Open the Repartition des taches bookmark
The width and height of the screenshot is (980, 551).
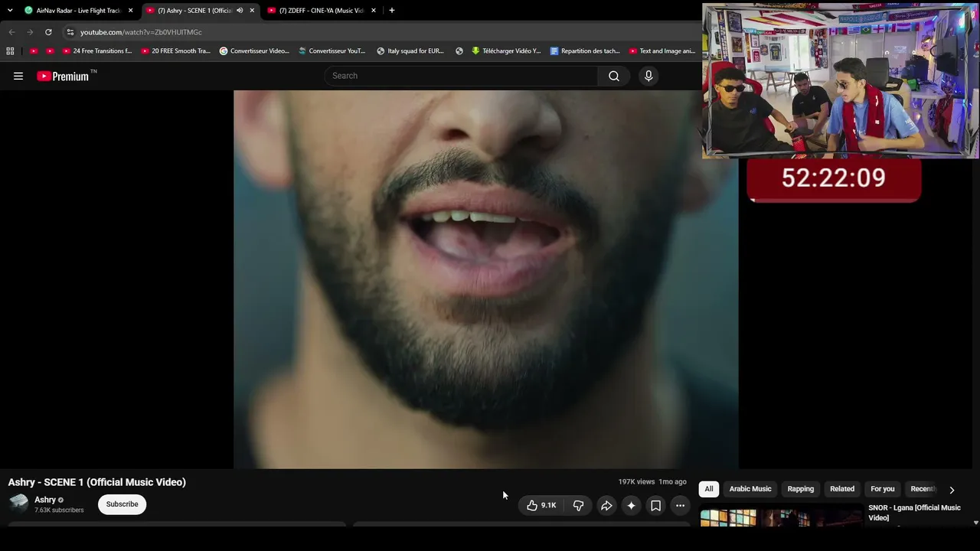tap(585, 51)
